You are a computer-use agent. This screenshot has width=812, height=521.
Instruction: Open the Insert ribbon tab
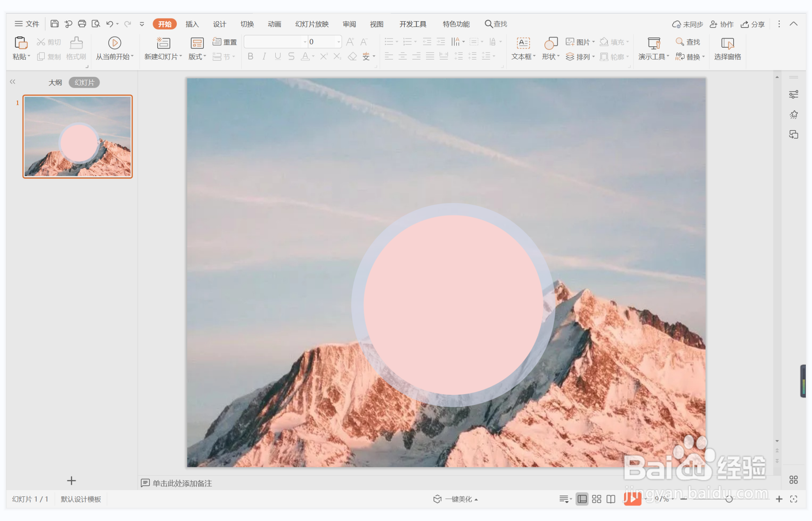[x=192, y=24]
